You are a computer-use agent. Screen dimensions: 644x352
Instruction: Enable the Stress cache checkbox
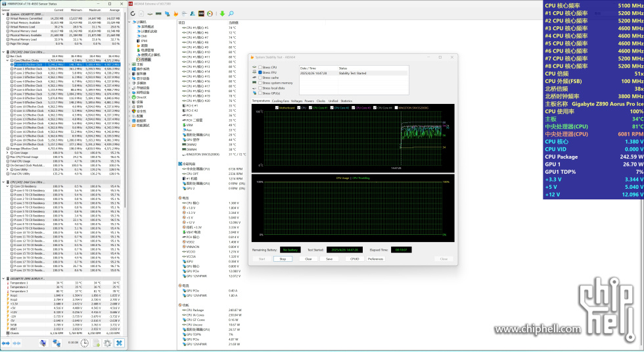pyautogui.click(x=260, y=78)
